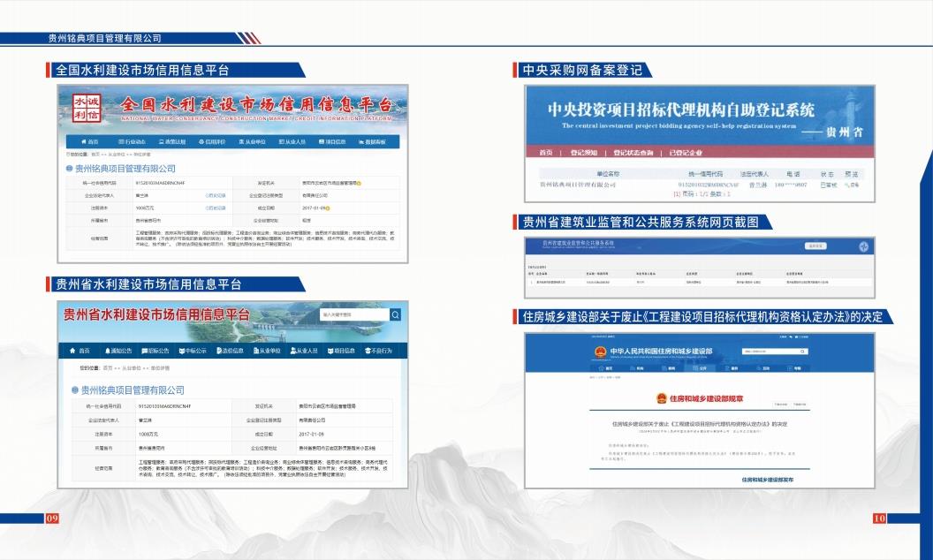Open 招标公告 on the Guizhou water platform
Screen dimensions: 933x560
[155, 351]
